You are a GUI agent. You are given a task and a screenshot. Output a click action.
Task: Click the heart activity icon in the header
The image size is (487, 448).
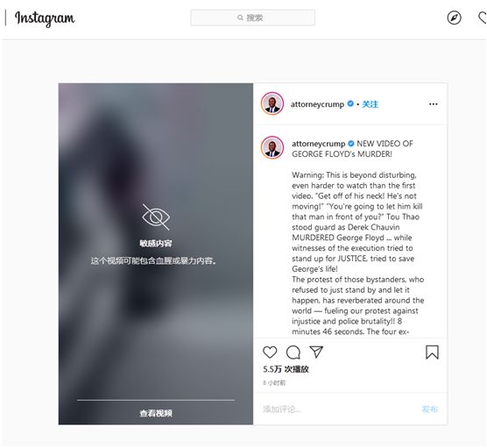click(x=483, y=18)
